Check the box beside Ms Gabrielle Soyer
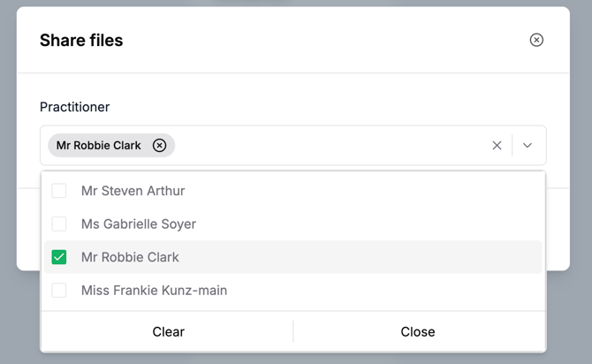 (59, 224)
